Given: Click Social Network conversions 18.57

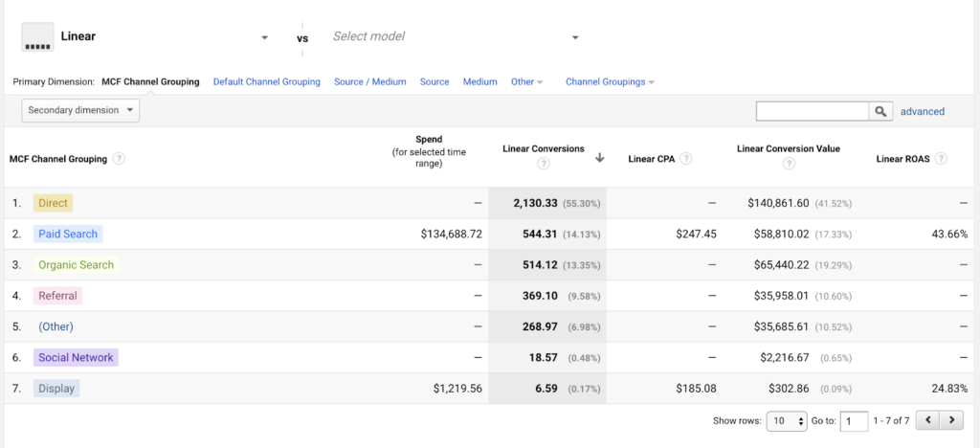Looking at the screenshot, I should tap(544, 357).
